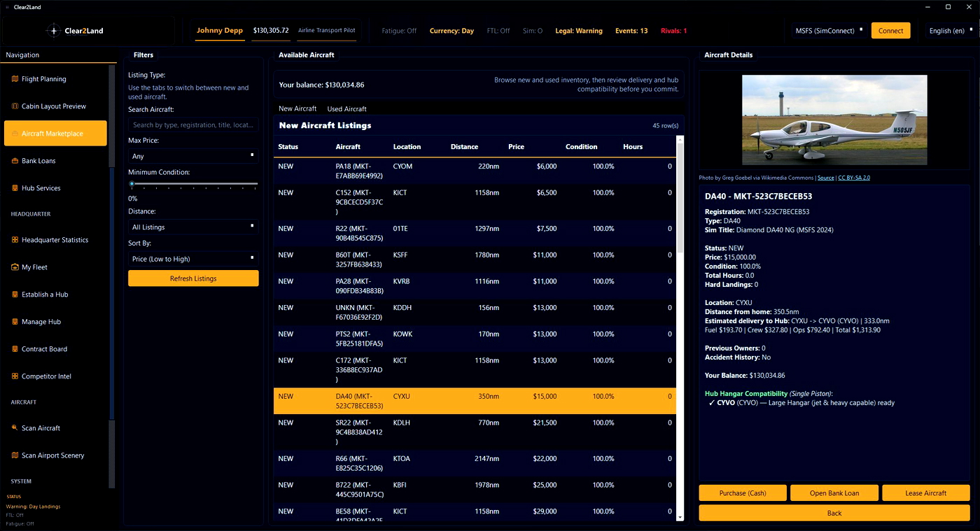
Task: Click the Connect button
Action: point(890,31)
